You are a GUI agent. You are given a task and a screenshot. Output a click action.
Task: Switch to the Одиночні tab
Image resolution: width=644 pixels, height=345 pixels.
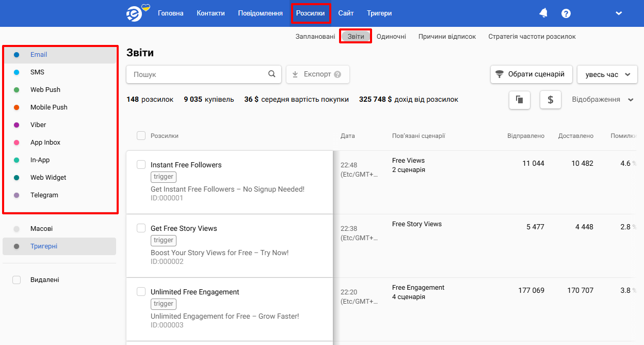(391, 37)
